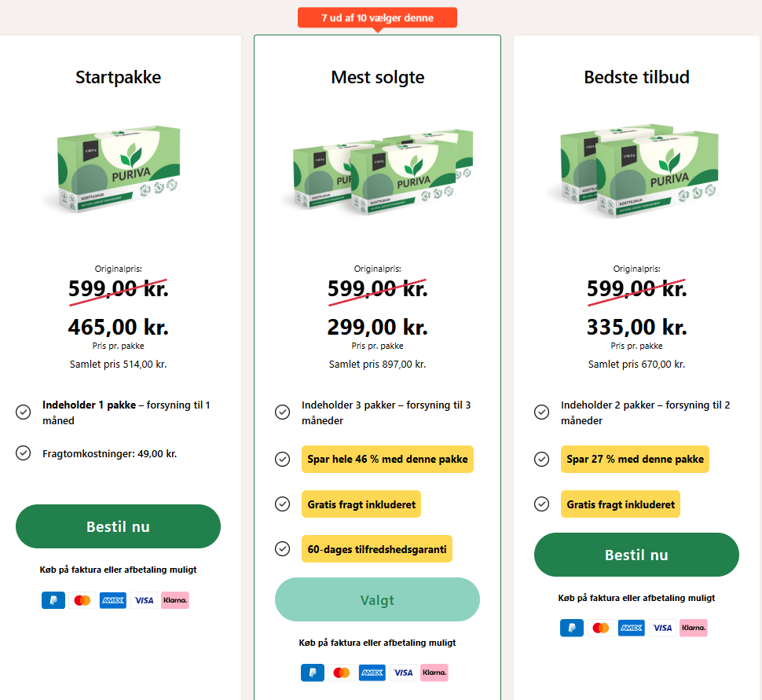
Task: Click 'Spar hele 46 % med denne pakke' label
Action: click(x=387, y=459)
